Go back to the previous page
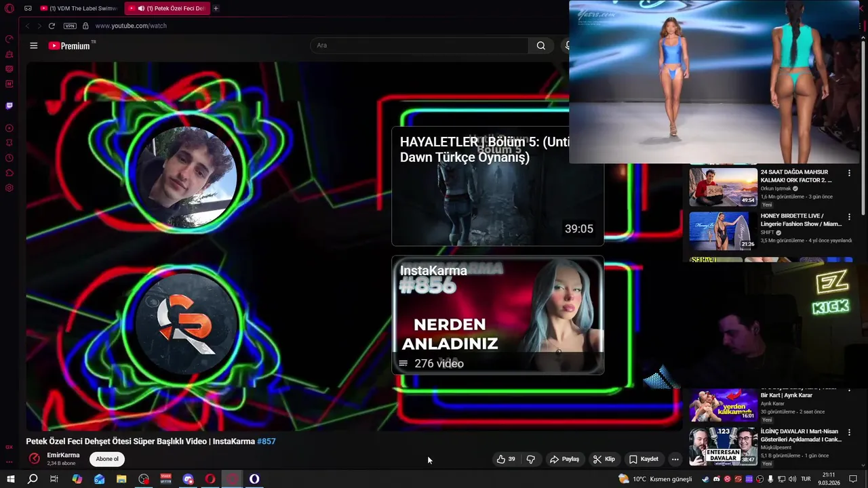868x488 pixels. 27,26
